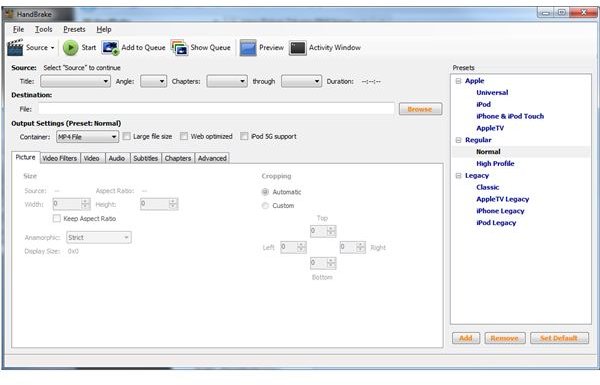This screenshot has width=600, height=385.
Task: Select the AppleTV preset
Action: (x=490, y=128)
